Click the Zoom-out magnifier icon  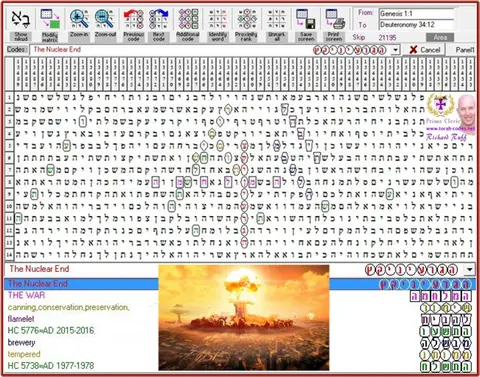point(105,19)
